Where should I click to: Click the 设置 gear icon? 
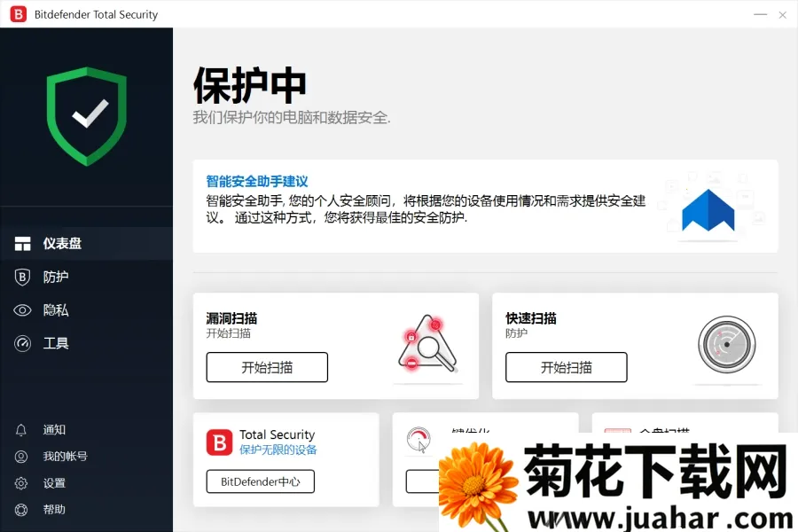(21, 483)
